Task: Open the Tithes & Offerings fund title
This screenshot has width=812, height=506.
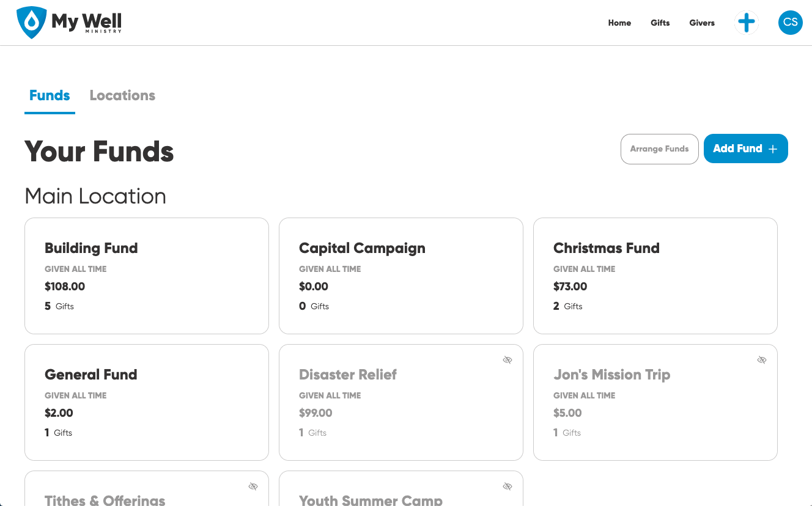Action: (105, 500)
